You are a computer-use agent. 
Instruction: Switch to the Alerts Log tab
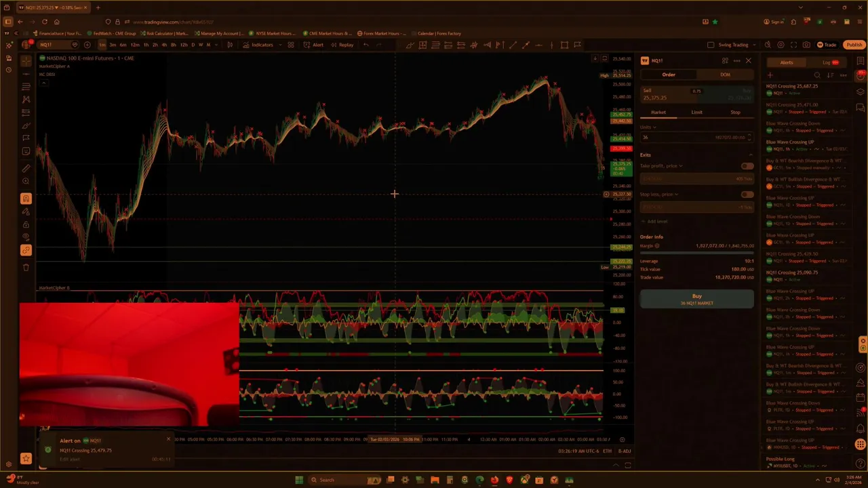click(x=830, y=62)
